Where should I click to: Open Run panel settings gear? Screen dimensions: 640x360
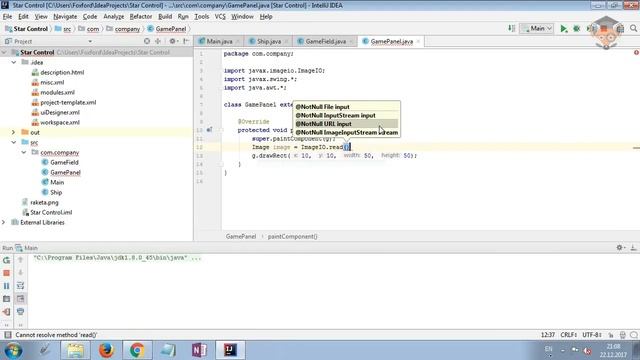pyautogui.click(x=620, y=247)
